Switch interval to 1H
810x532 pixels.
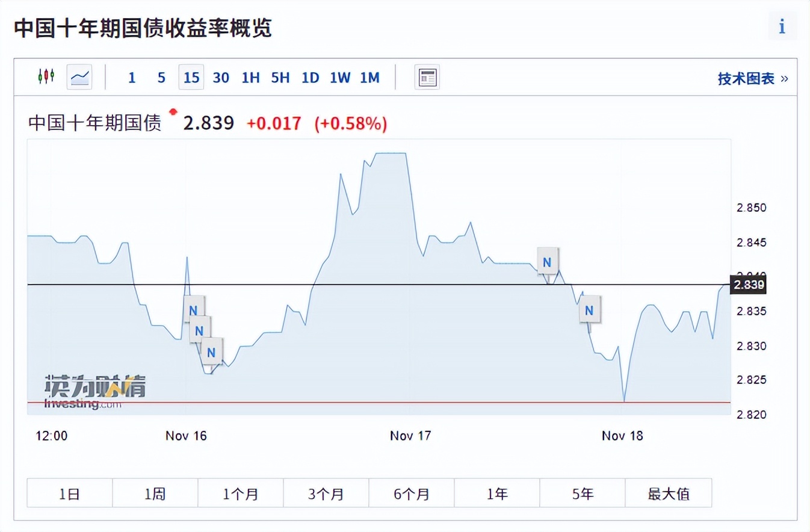(250, 77)
